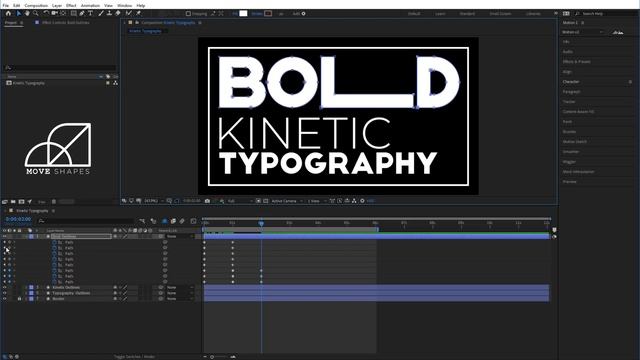Open the Effects & Presets panel
The image size is (640, 360).
coord(576,62)
